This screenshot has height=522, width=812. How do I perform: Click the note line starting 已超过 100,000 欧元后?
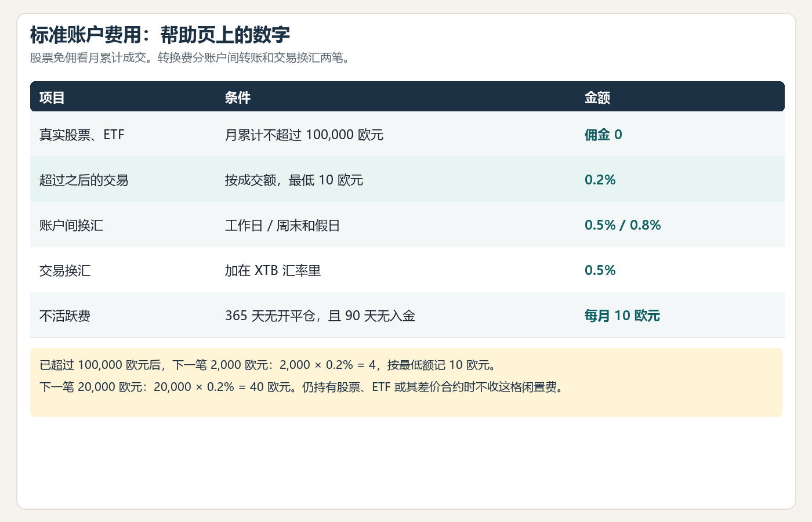(x=268, y=365)
